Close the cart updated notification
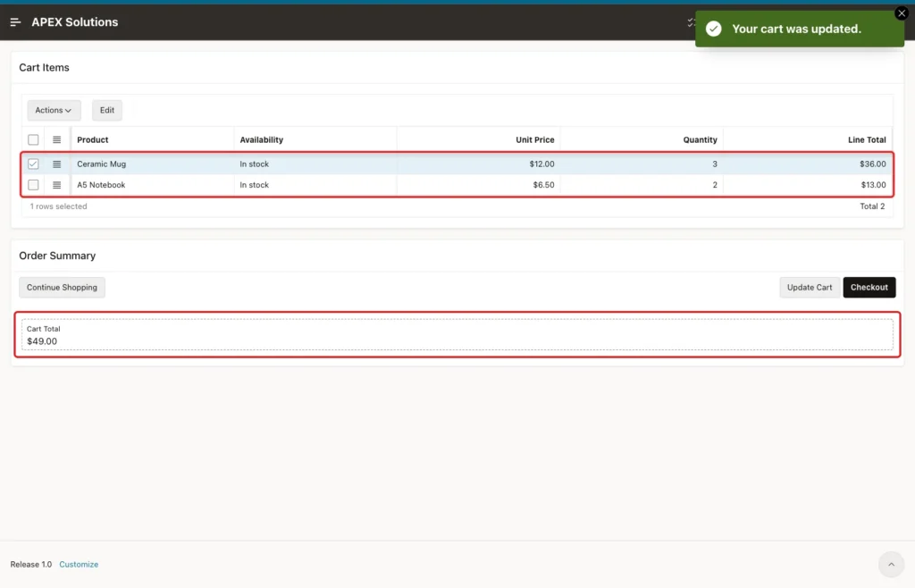The width and height of the screenshot is (915, 588). click(902, 13)
